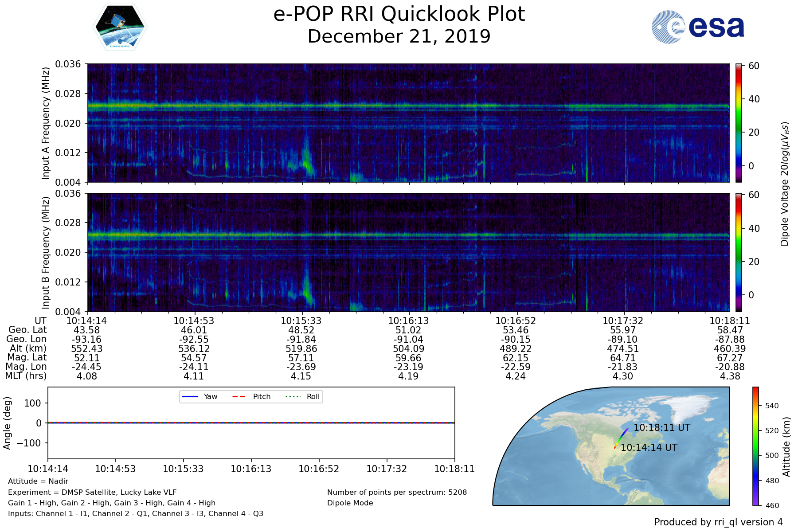Click the 10:18:11 UT label on the map
The image size is (798, 532).
661,428
